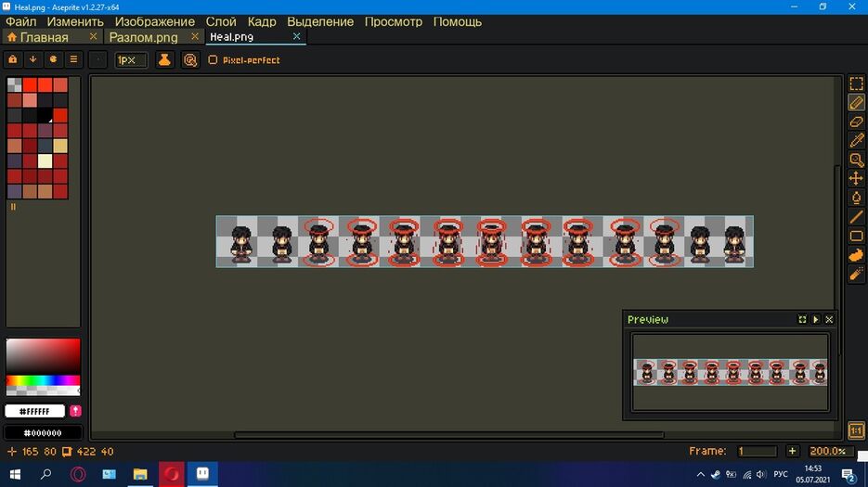Open the Помощь menu
Image resolution: width=868 pixels, height=487 pixels.
tap(458, 21)
